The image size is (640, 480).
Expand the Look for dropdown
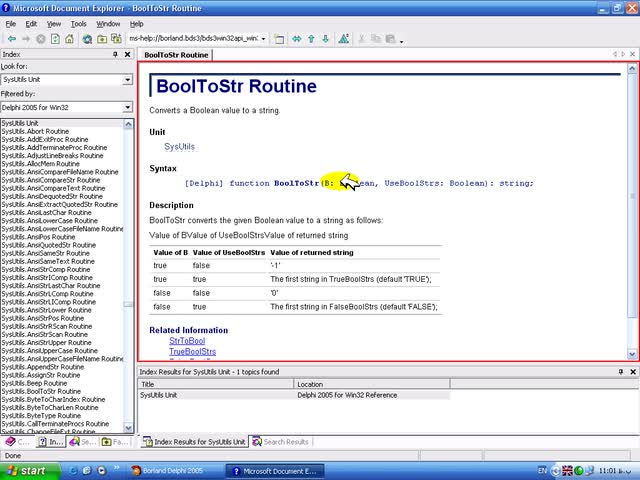[x=128, y=80]
